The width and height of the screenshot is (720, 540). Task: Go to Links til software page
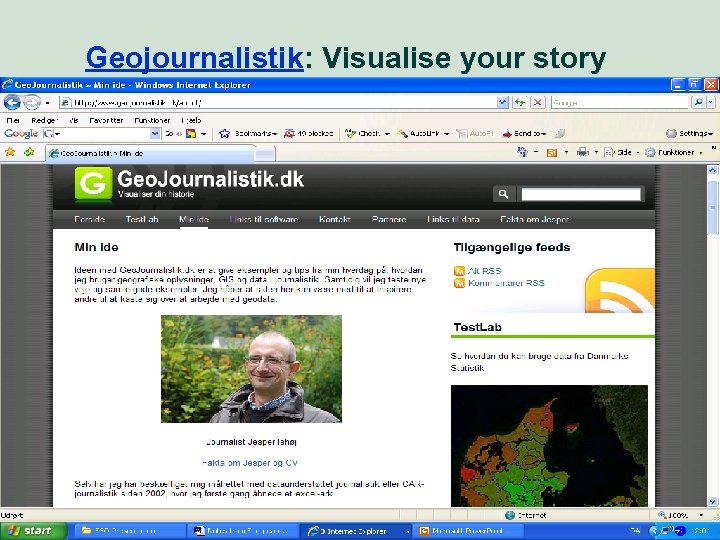click(264, 219)
